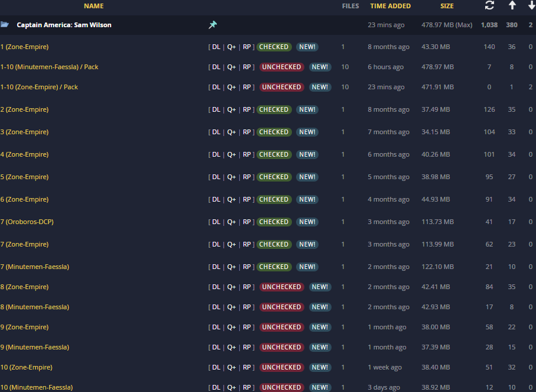Click RP for 9 (Minutemen-Faessla)
Screen dimensions: 536x392
247,348
